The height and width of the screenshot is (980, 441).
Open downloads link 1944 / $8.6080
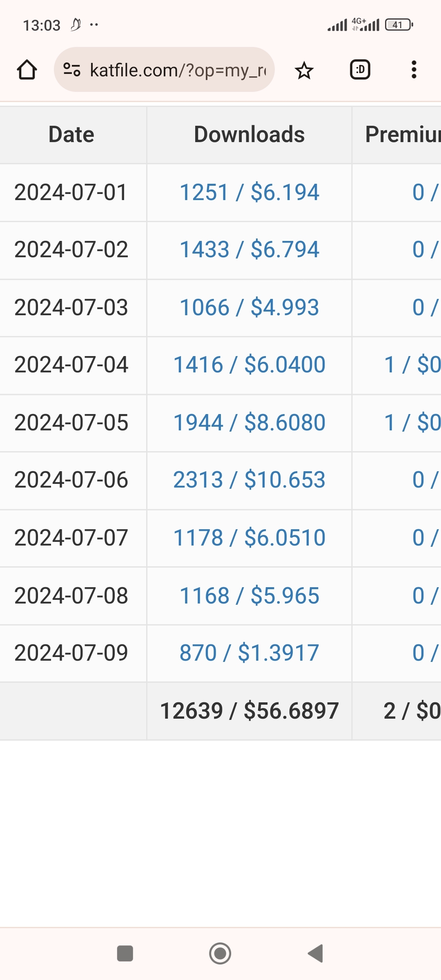click(249, 423)
